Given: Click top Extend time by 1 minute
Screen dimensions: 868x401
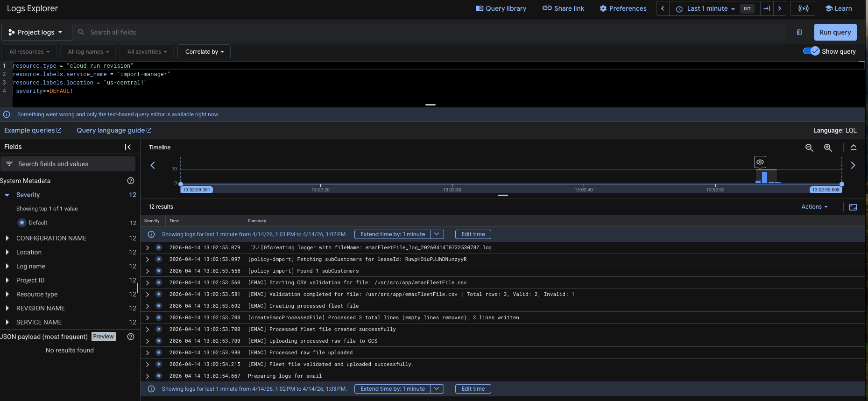Looking at the screenshot, I should coord(393,234).
